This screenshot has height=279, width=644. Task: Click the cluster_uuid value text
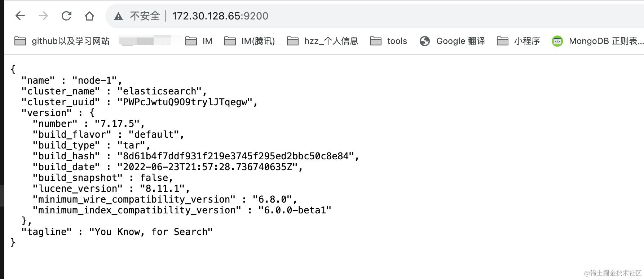pyautogui.click(x=185, y=102)
